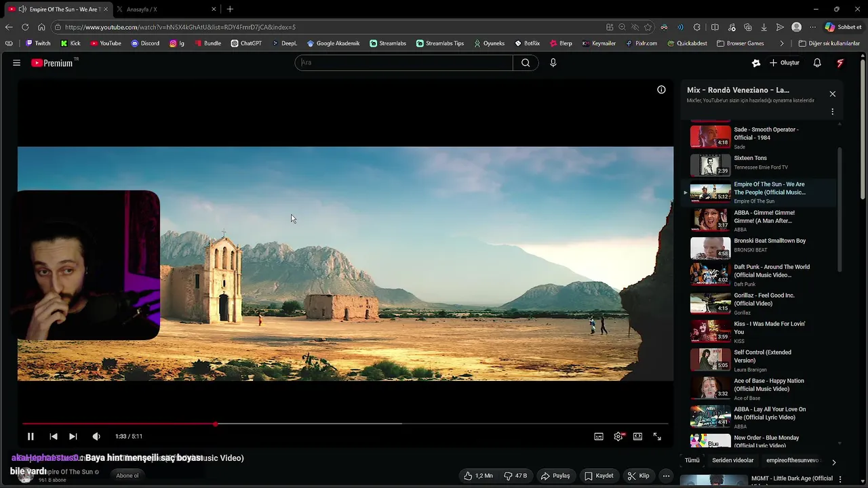The width and height of the screenshot is (868, 488).
Task: Seek on the red video progress bar
Action: [x=345, y=424]
